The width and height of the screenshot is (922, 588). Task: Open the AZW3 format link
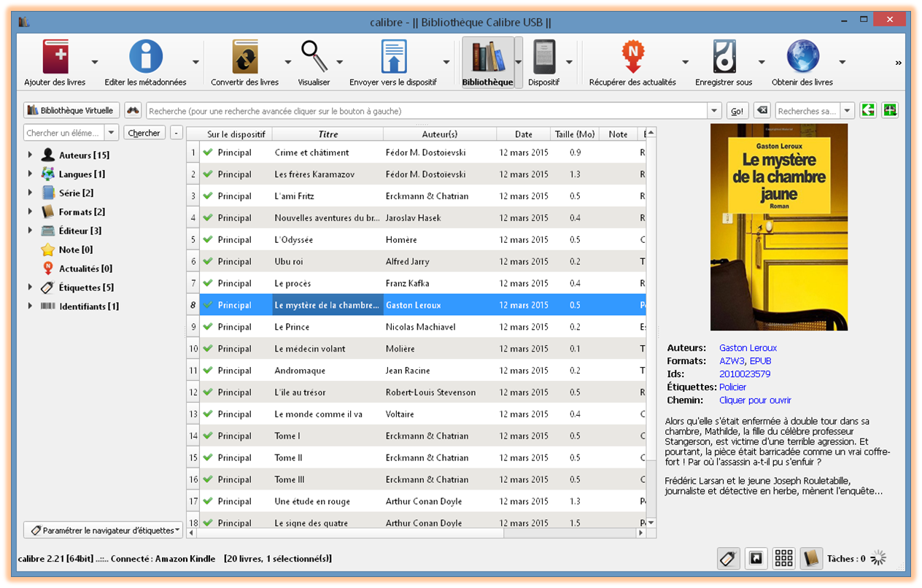coord(731,361)
